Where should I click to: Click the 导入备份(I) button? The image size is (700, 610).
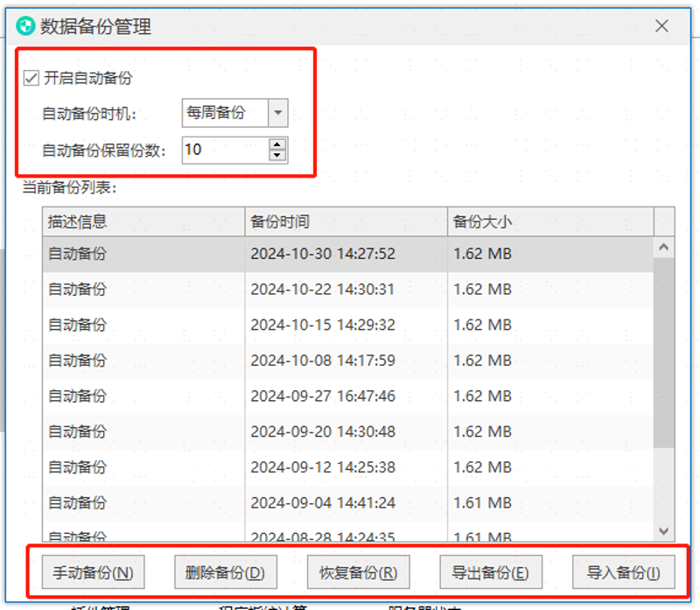coord(623,572)
